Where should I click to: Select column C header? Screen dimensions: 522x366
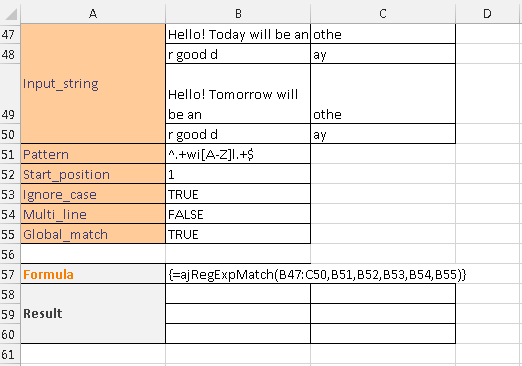(x=383, y=14)
